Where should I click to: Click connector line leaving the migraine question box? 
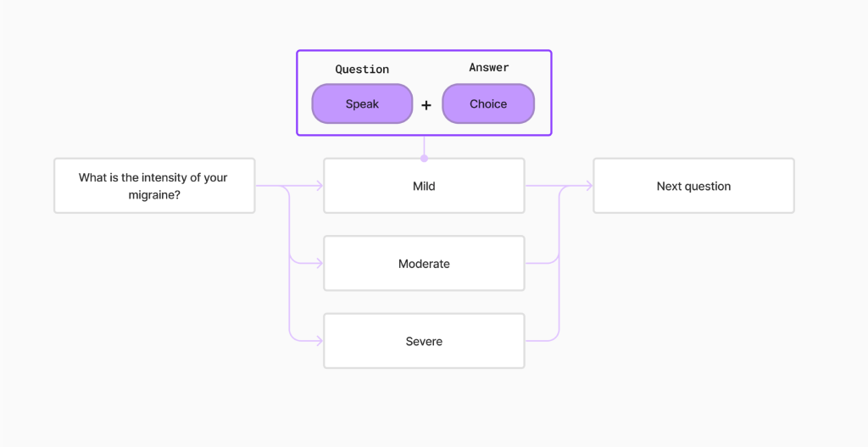[270, 186]
